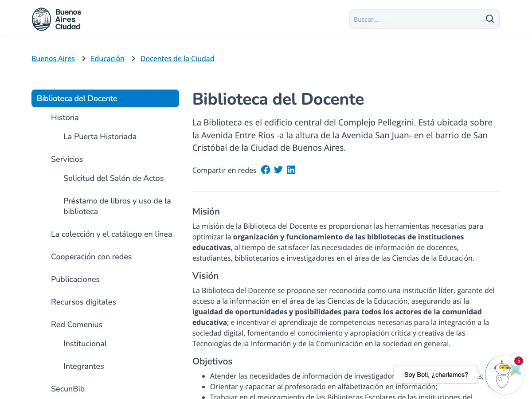Open Institucional under Red Comenius
This screenshot has width=532, height=399.
tap(85, 344)
